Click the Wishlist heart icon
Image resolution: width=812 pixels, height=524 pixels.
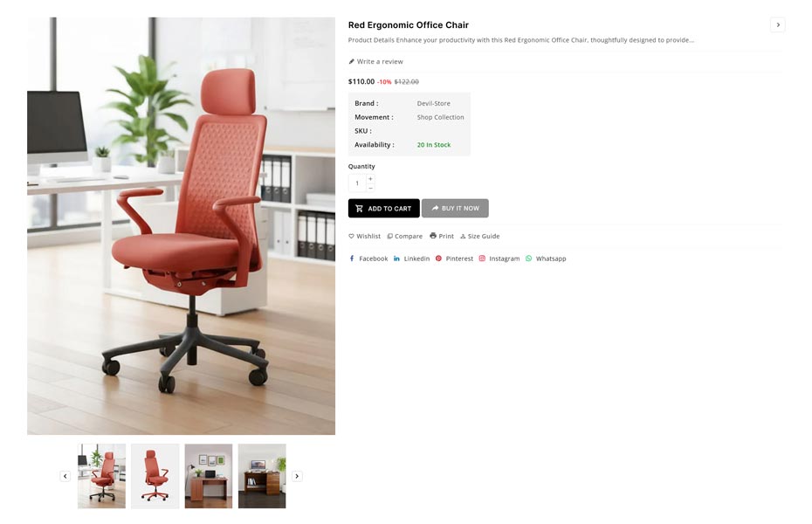tap(351, 236)
